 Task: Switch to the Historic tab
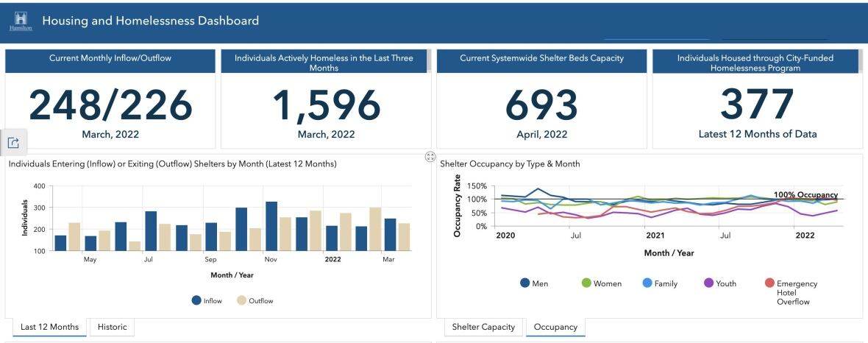(x=112, y=327)
